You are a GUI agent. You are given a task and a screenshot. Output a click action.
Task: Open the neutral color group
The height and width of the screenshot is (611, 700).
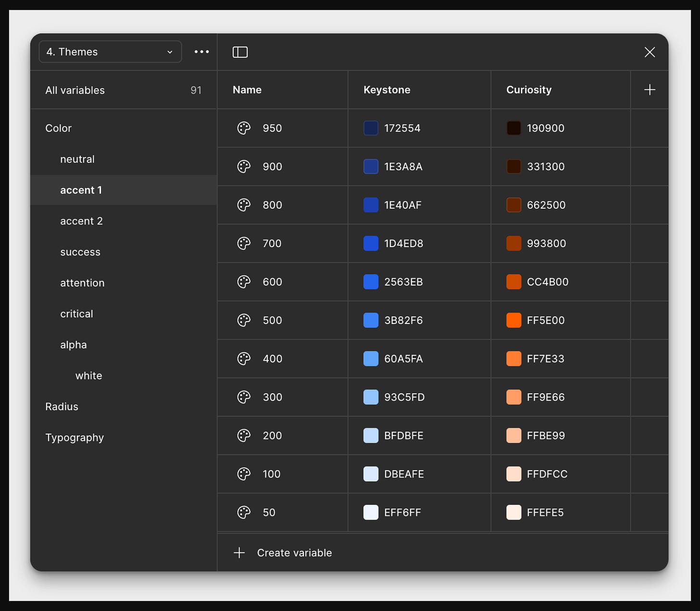(124, 159)
